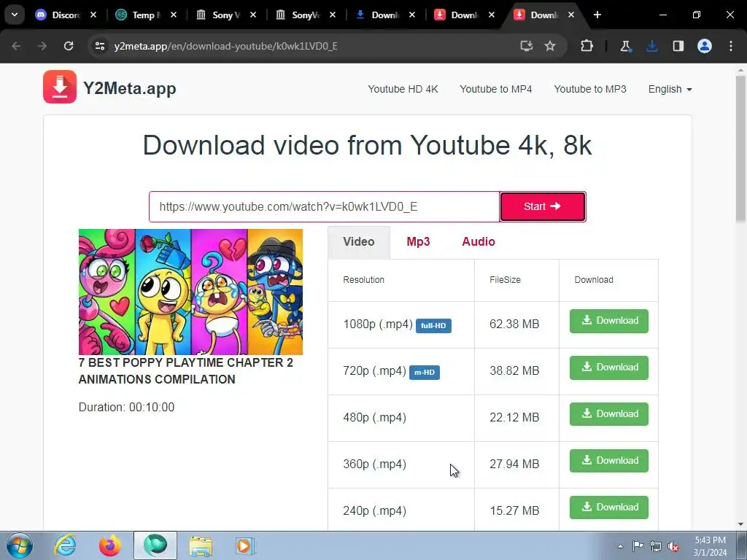
Task: Close the currently active Download tab
Action: point(570,15)
